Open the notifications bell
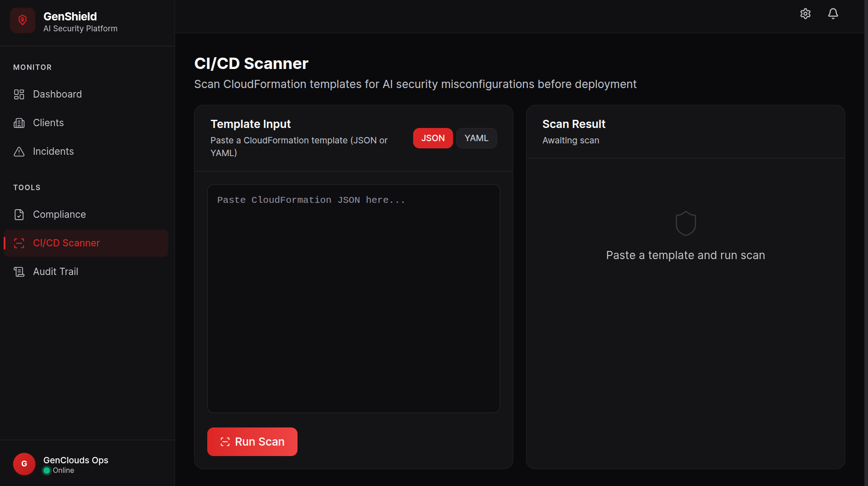The height and width of the screenshot is (486, 868). pos(833,14)
